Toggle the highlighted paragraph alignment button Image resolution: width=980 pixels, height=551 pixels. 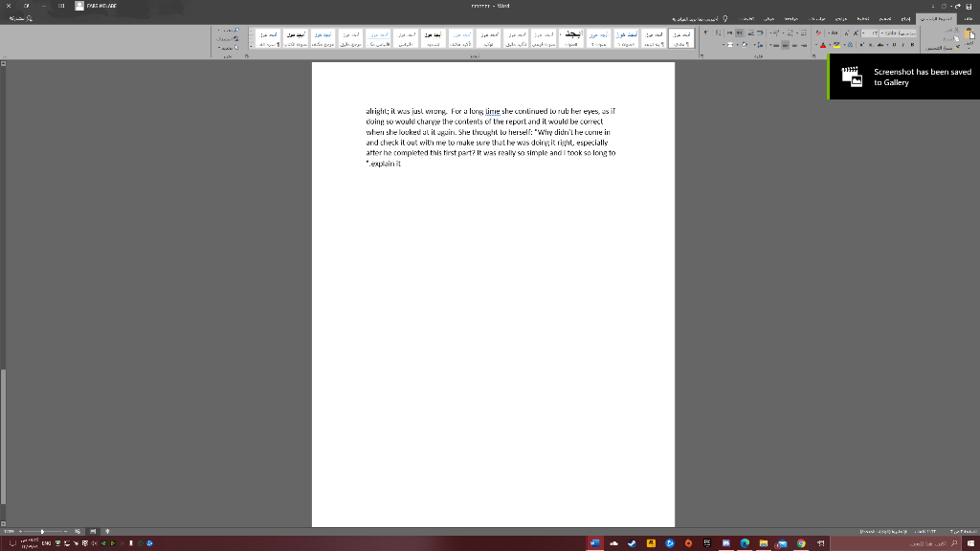[786, 45]
